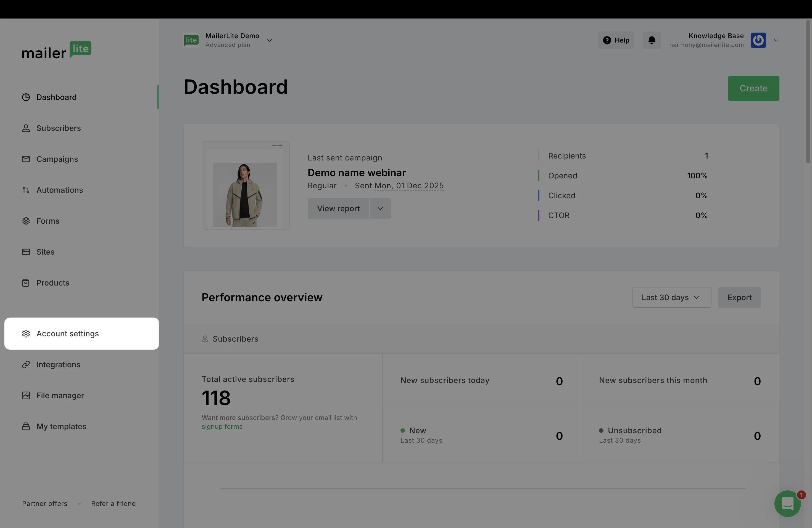Open the last sent campaign thumbnail
This screenshot has height=528, width=812.
(246, 186)
